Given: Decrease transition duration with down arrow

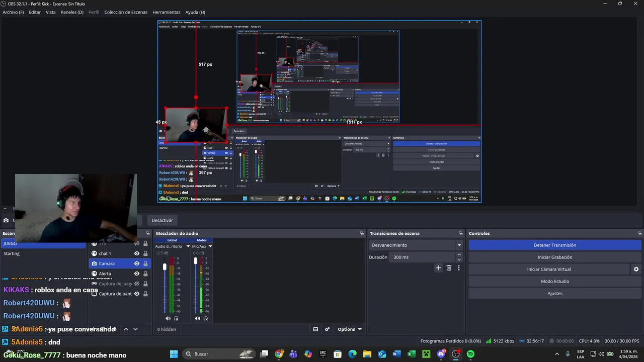Looking at the screenshot, I should [x=459, y=259].
